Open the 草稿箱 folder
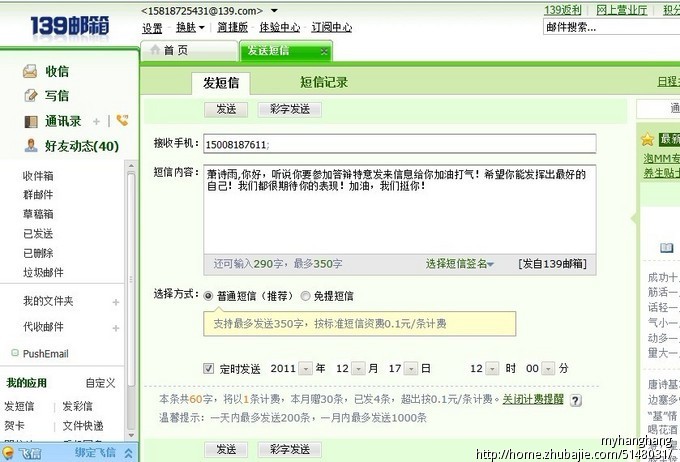The height and width of the screenshot is (462, 680). [38, 214]
